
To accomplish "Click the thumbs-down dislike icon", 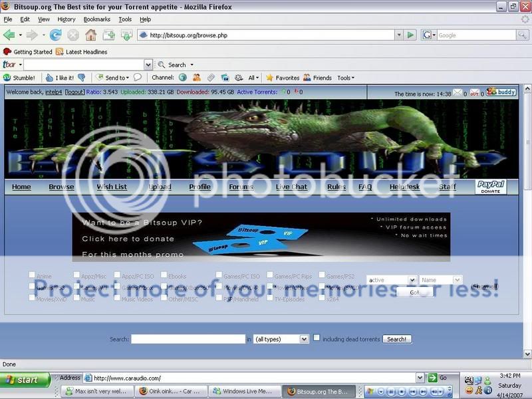I will pos(81,78).
